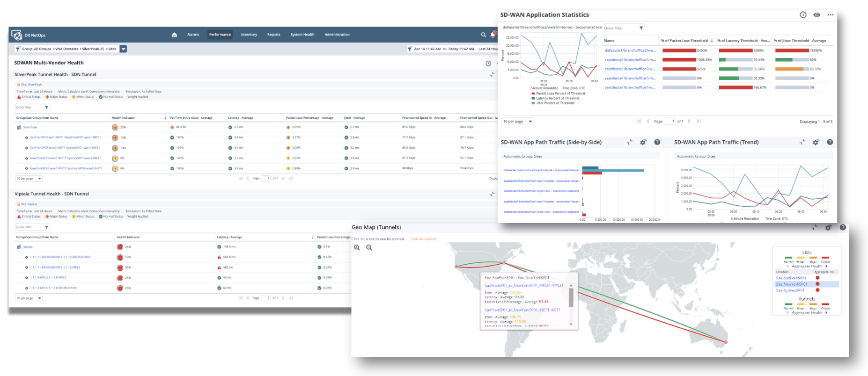Open the group breadcrumb dropdown arrow
Image resolution: width=868 pixels, height=376 pixels.
coord(123,49)
